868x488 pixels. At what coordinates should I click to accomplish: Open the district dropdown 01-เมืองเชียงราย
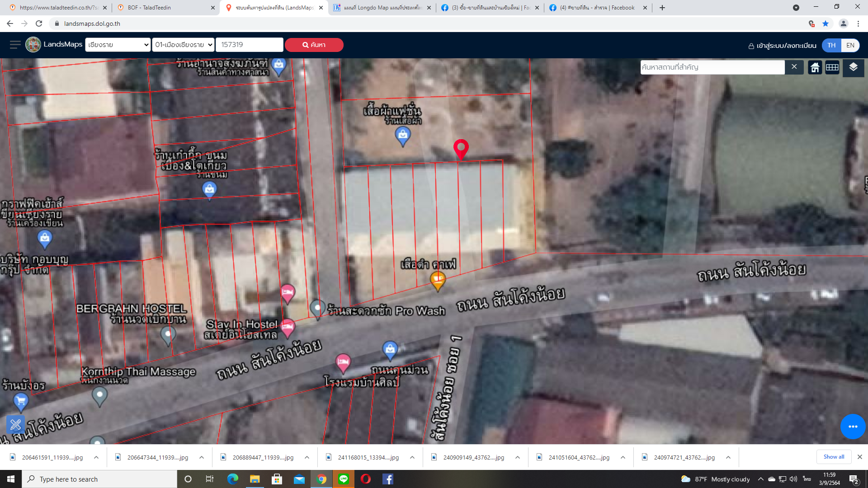(x=183, y=45)
